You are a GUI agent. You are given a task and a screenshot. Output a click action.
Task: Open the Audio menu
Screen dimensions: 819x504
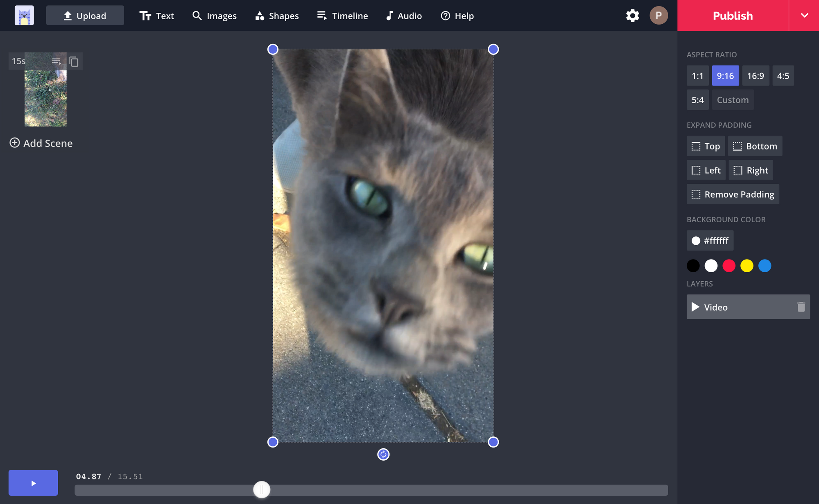coord(404,16)
